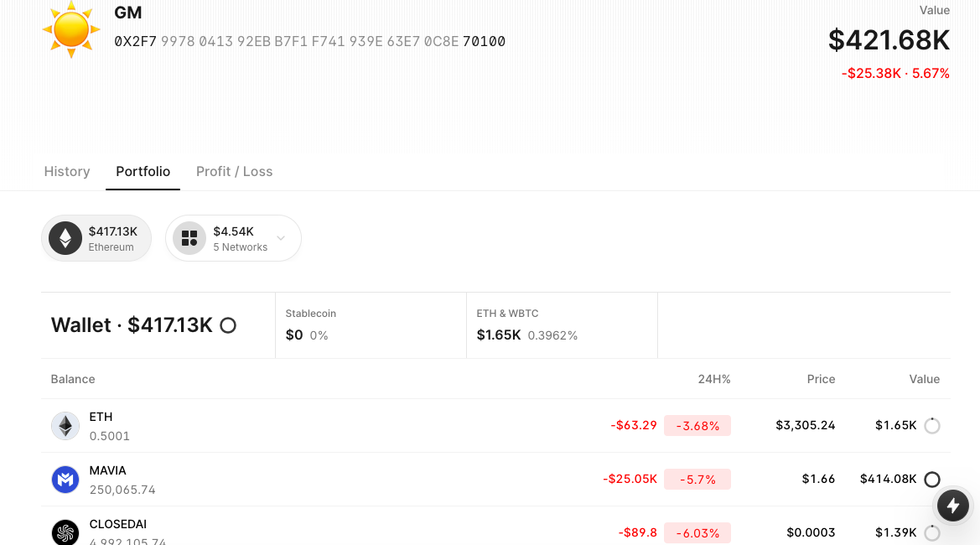Viewport: 980px width, 545px height.
Task: Toggle the circle next to ETH value
Action: click(932, 426)
